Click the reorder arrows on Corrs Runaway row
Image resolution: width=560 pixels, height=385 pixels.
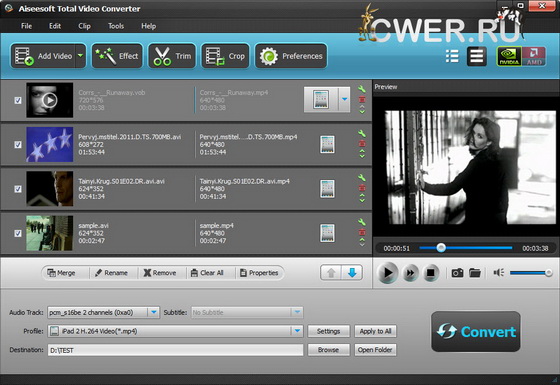(x=362, y=109)
